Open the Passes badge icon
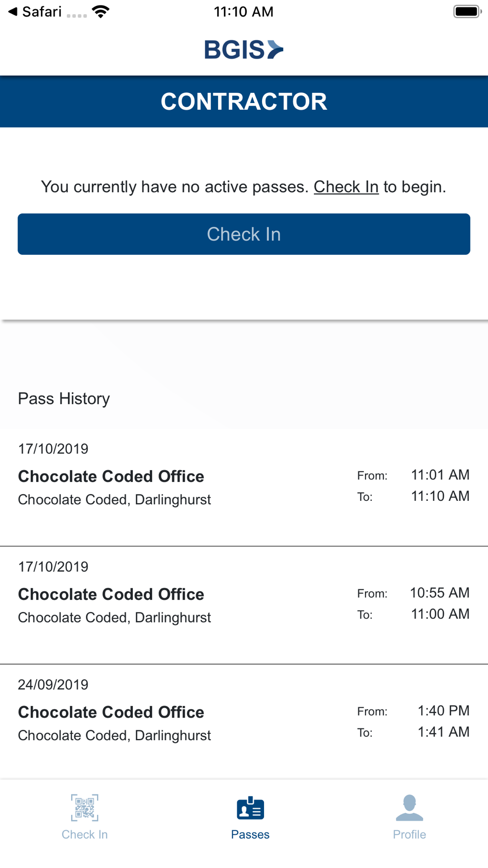The height and width of the screenshot is (868, 488). pos(250,808)
